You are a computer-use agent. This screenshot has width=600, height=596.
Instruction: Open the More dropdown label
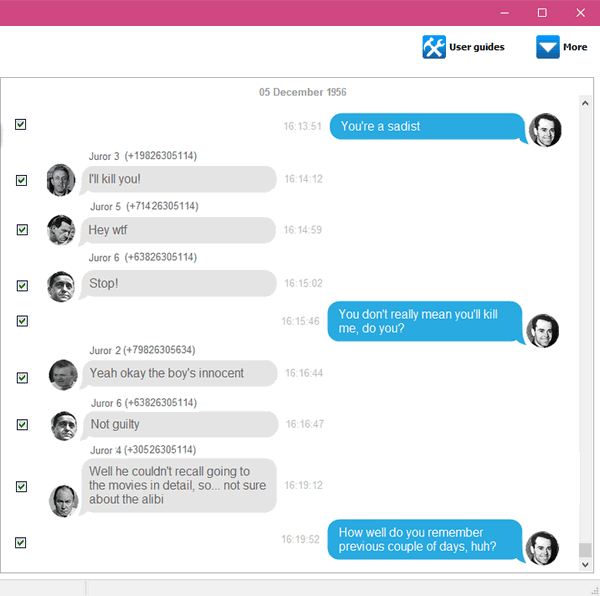575,47
